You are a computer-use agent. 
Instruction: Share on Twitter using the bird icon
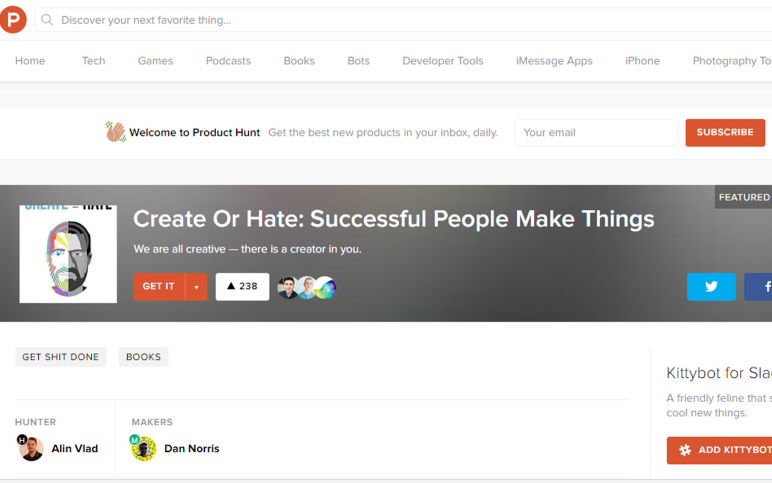pos(711,287)
